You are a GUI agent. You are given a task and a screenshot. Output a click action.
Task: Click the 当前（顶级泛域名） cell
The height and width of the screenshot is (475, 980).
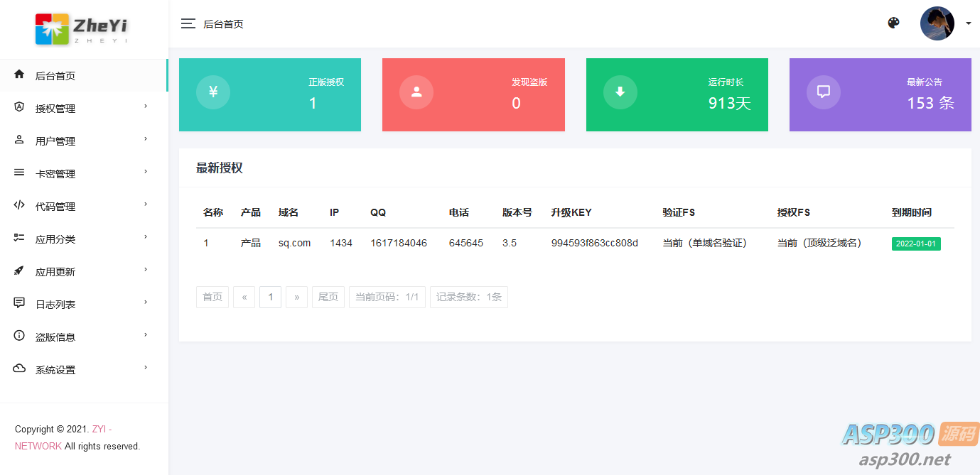pyautogui.click(x=819, y=243)
